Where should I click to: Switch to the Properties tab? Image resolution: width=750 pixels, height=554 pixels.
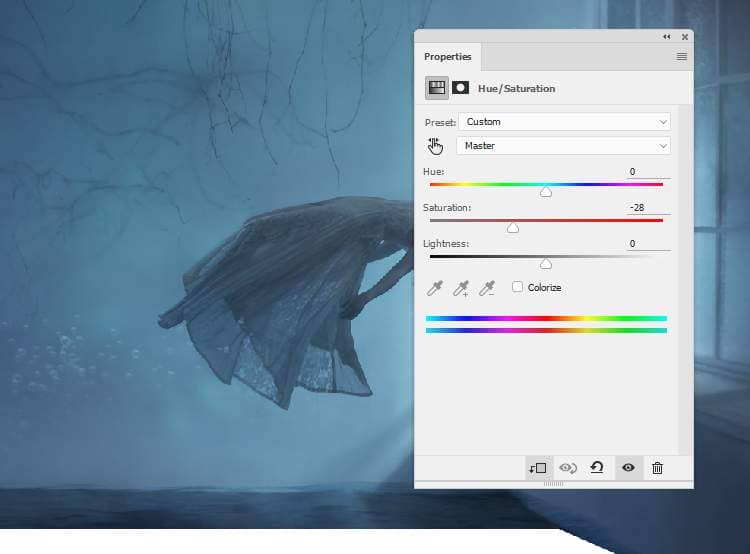[x=448, y=56]
